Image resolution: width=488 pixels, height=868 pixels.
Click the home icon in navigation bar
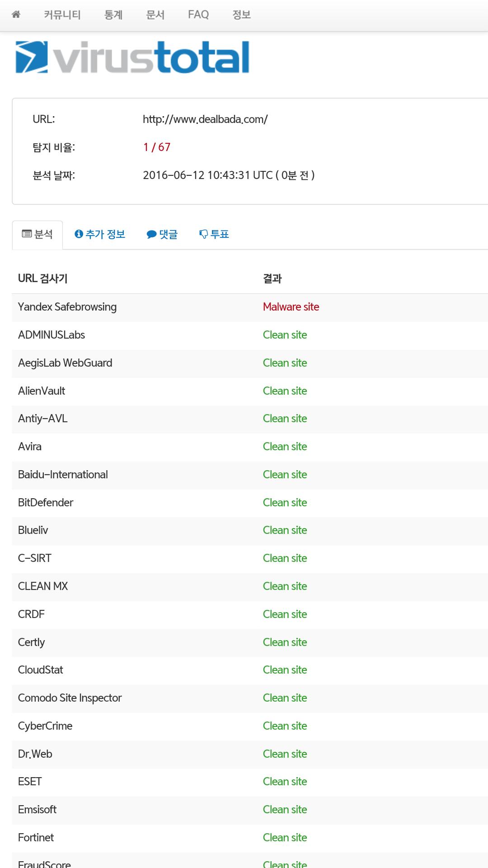16,14
